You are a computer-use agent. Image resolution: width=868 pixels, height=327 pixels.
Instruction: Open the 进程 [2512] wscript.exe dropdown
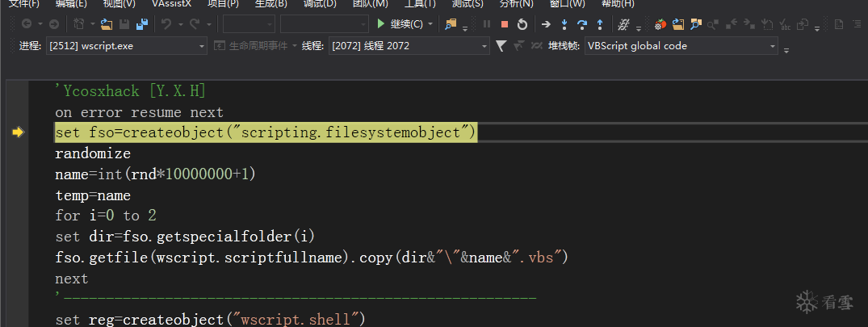(127, 46)
